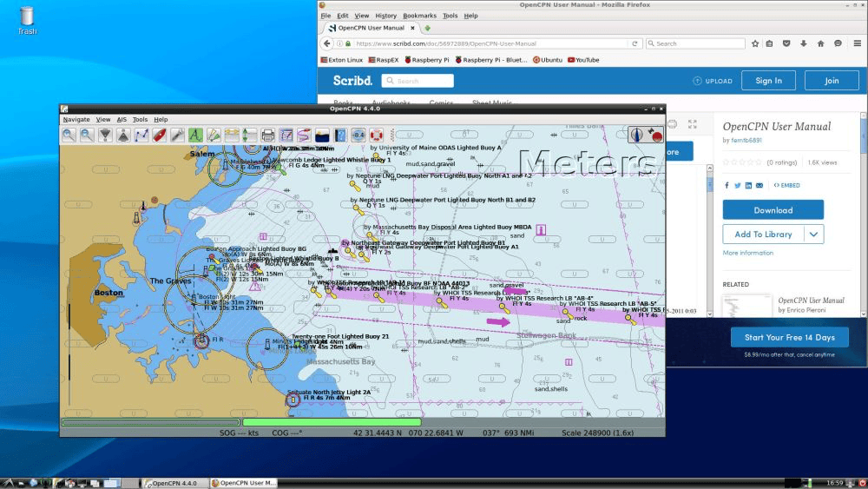This screenshot has height=489, width=868.
Task: Open Firefox History menu
Action: 386,16
